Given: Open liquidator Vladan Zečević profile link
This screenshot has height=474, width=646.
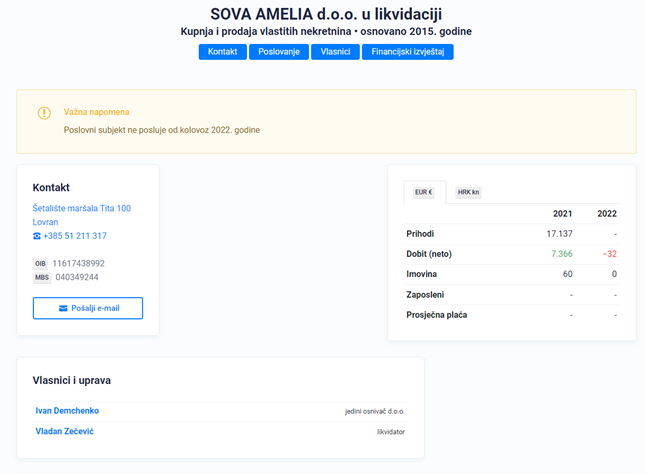Looking at the screenshot, I should 65,432.
